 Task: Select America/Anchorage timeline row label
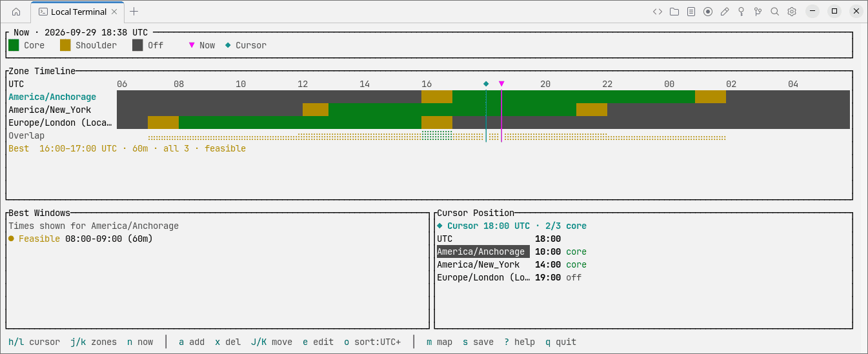click(52, 97)
